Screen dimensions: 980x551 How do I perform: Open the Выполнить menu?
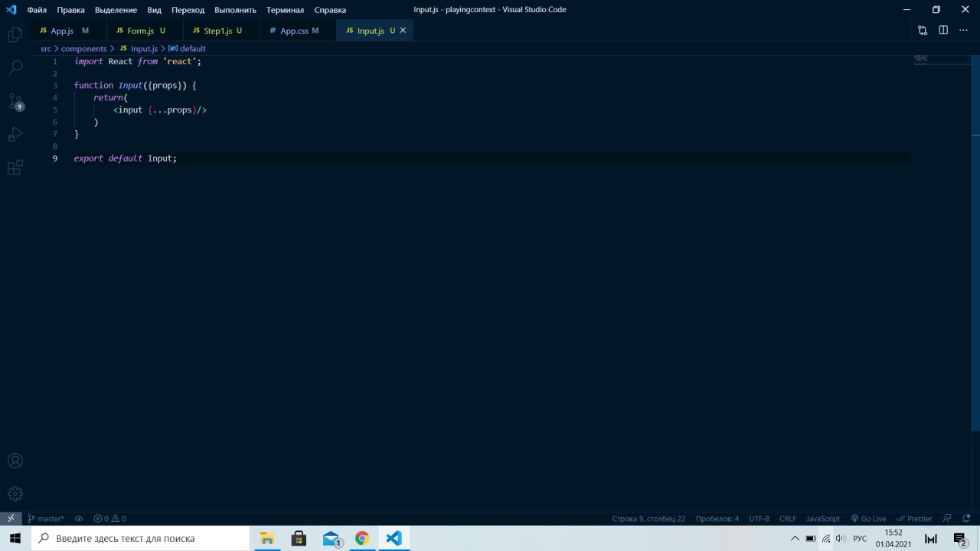pos(235,10)
